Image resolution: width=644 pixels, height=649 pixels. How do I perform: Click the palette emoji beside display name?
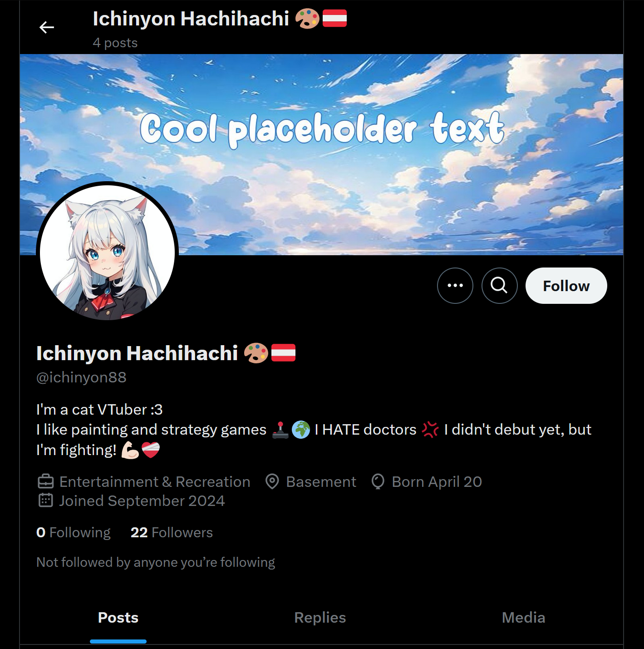pos(256,353)
